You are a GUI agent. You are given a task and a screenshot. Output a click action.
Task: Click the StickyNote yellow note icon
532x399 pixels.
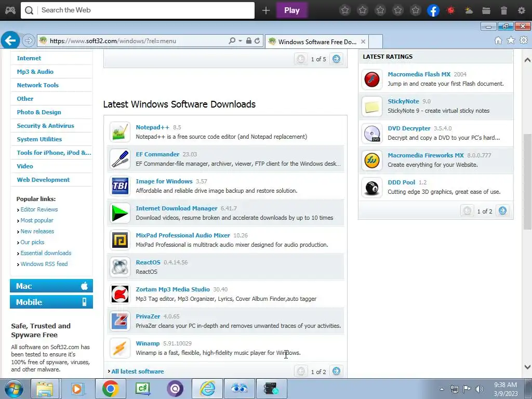[372, 106]
